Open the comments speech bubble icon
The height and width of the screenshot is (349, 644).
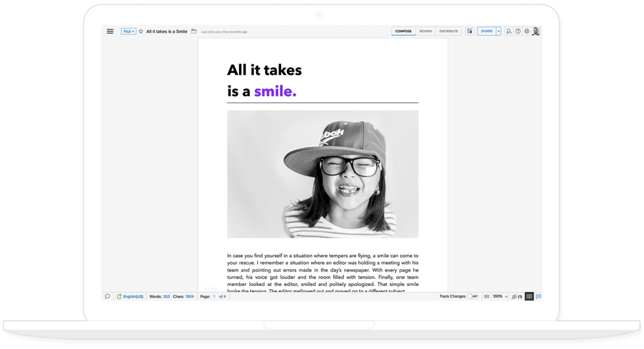[107, 297]
